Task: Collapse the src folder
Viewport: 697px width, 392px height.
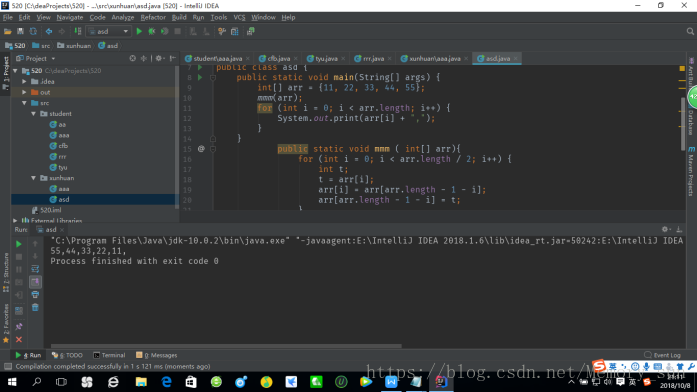Action: point(24,103)
